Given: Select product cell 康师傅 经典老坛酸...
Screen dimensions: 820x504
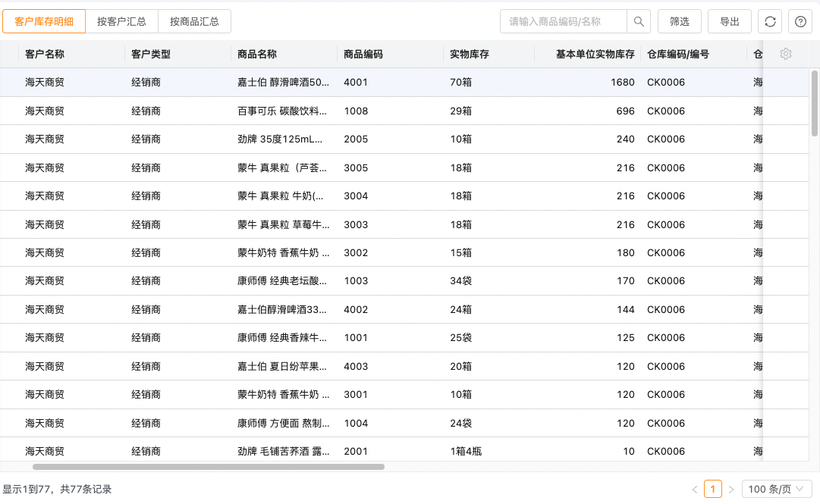Looking at the screenshot, I should click(x=282, y=280).
